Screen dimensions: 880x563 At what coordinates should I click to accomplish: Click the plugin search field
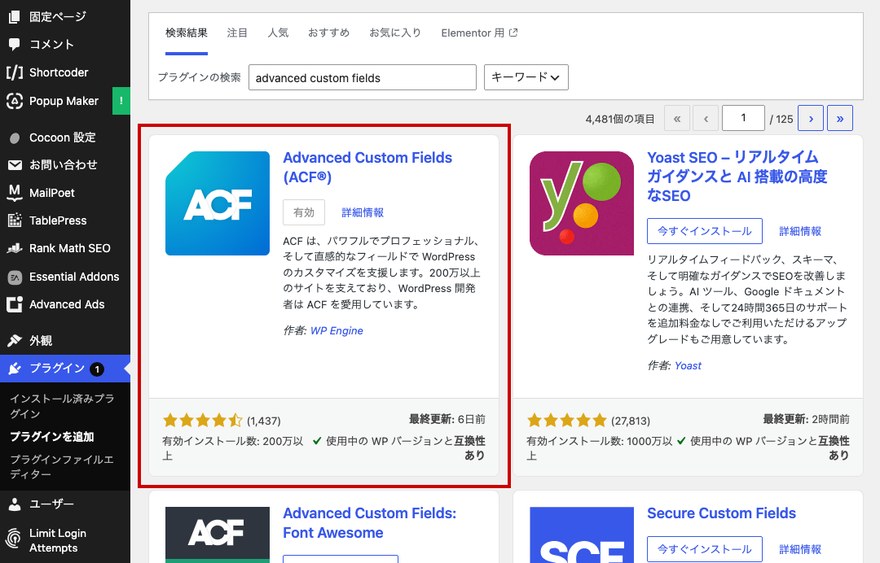click(x=363, y=77)
